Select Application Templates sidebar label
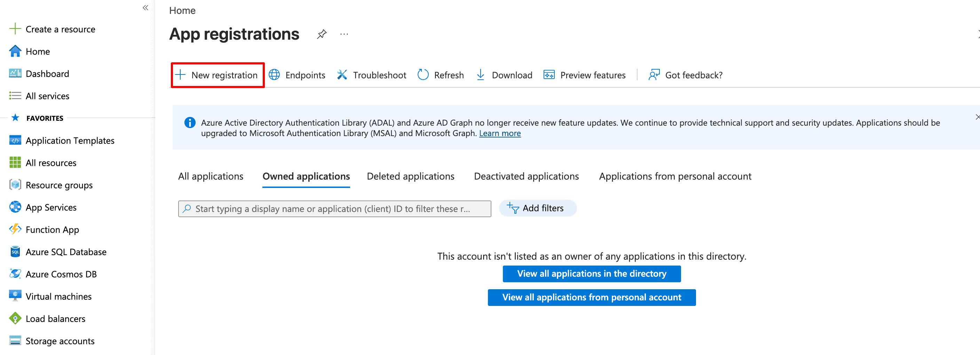The image size is (980, 355). [70, 140]
